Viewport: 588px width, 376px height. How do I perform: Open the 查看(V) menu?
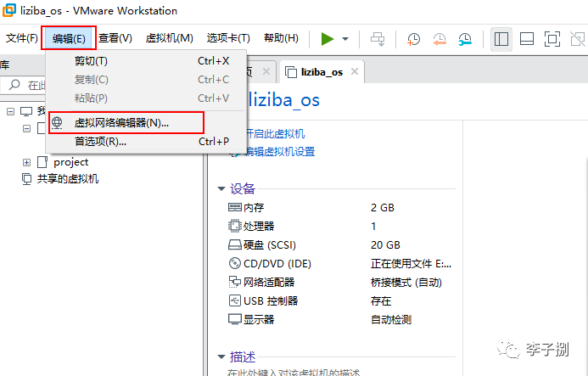pyautogui.click(x=115, y=38)
